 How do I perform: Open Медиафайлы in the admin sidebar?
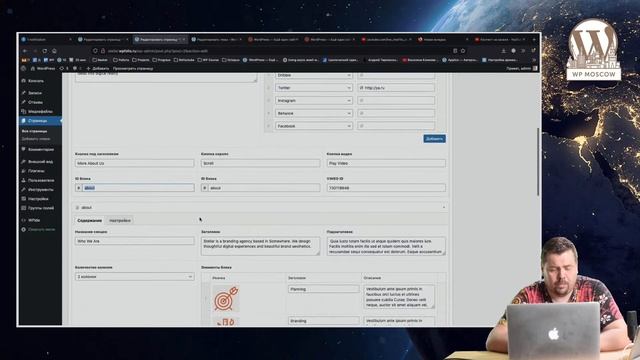click(40, 111)
